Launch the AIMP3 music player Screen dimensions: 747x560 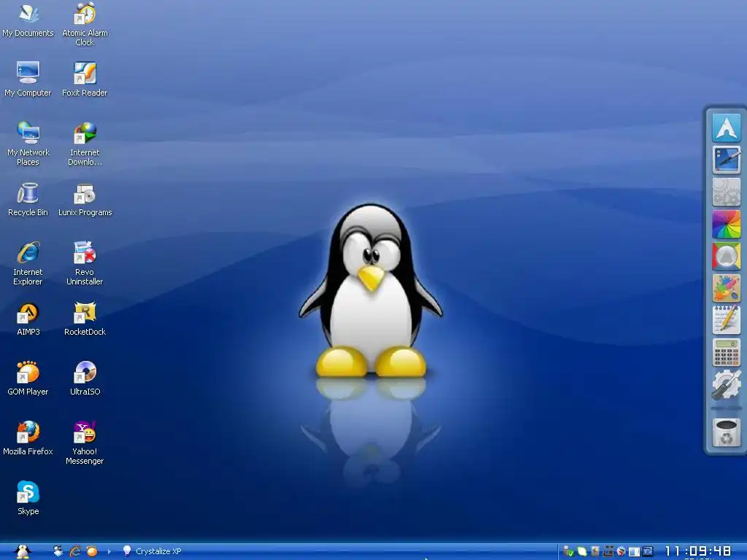point(28,319)
